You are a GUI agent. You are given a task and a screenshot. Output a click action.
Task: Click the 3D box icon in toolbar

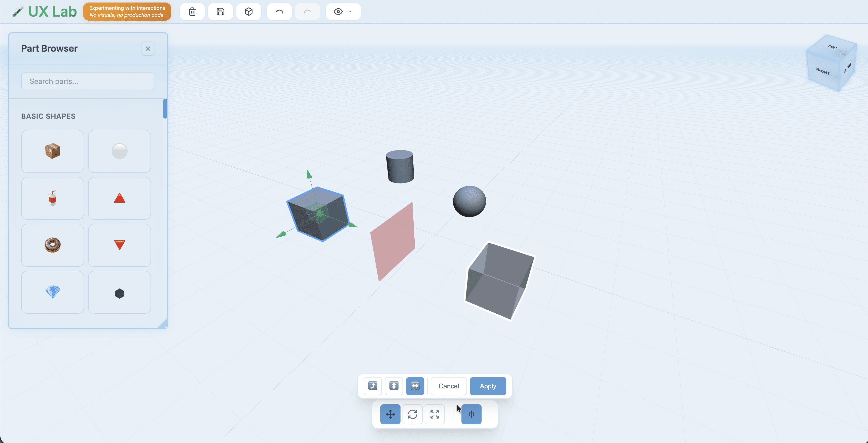[249, 12]
